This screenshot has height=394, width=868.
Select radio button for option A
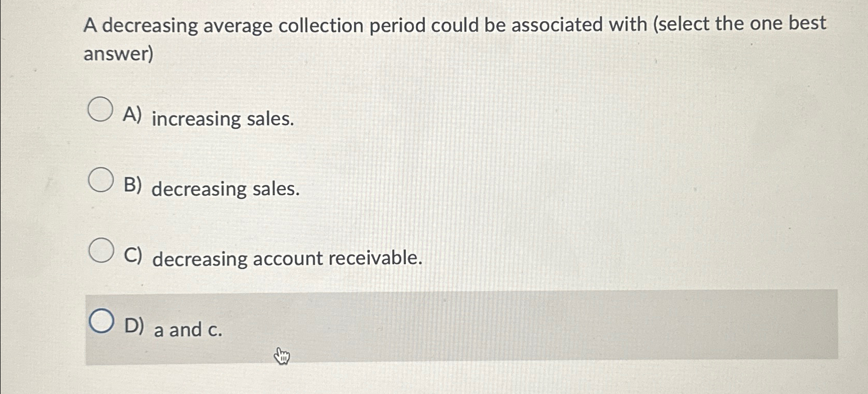click(x=99, y=110)
